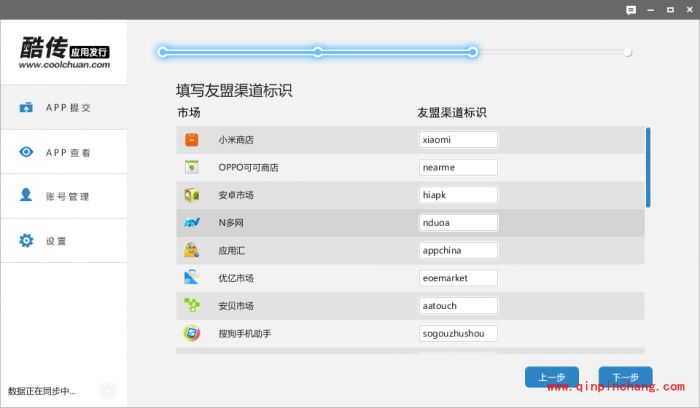Click the 安卓市场 market icon
This screenshot has width=700, height=408.
[192, 195]
